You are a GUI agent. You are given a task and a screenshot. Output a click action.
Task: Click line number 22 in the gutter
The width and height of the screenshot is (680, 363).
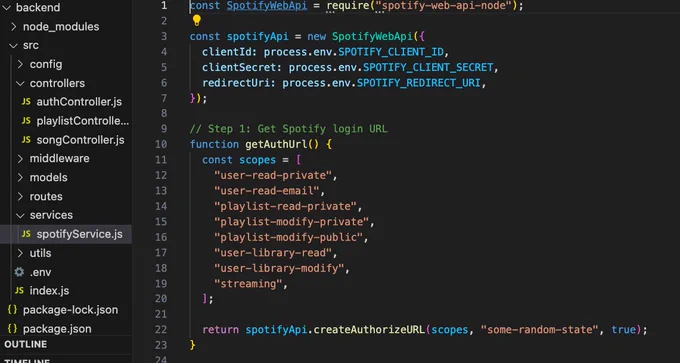(161, 330)
